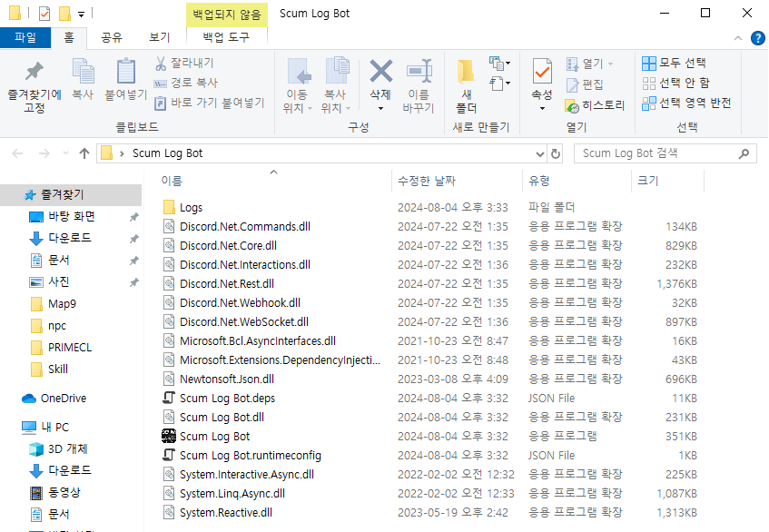The image size is (769, 532).
Task: Expand the Properties dropdown arrow
Action: [x=542, y=108]
